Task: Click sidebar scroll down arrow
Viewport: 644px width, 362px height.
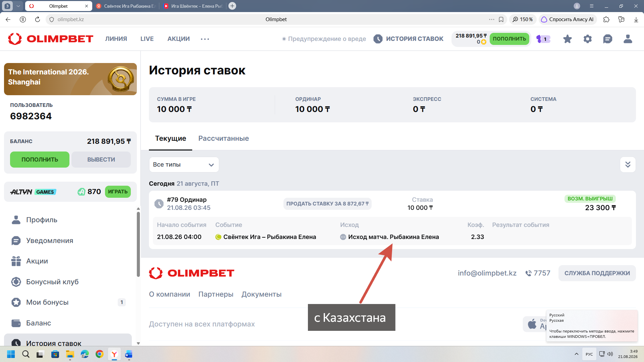Action: point(138,343)
